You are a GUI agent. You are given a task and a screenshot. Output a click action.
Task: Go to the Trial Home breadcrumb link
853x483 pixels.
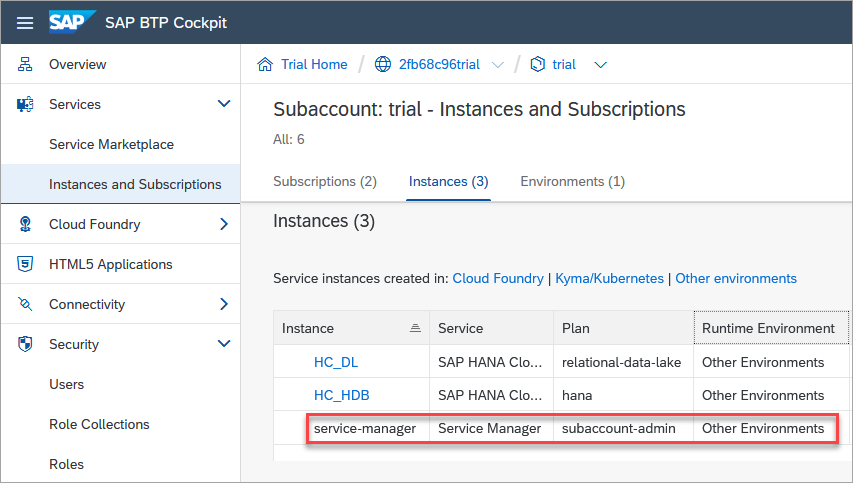coord(314,64)
